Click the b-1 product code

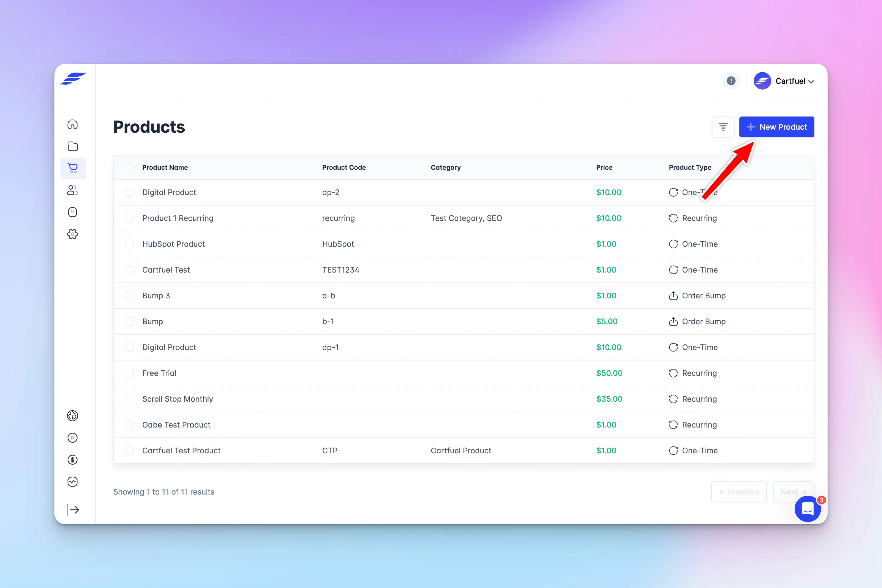[328, 321]
